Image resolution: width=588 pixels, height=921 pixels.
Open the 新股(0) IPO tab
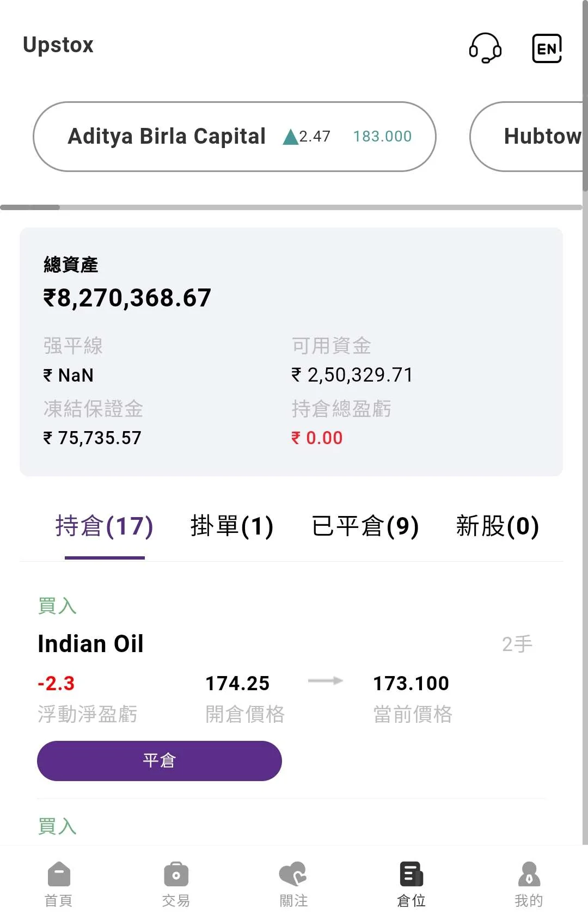tap(497, 526)
